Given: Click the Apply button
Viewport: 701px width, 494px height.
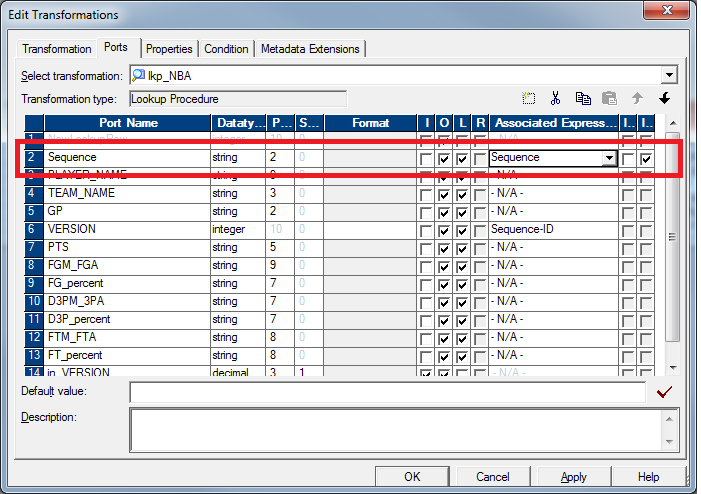Looking at the screenshot, I should 574,477.
